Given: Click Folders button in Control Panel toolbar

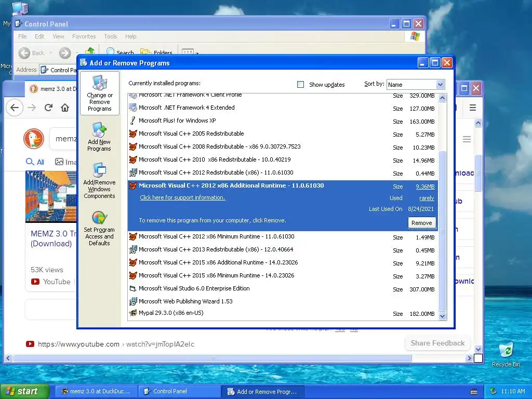Looking at the screenshot, I should point(156,52).
